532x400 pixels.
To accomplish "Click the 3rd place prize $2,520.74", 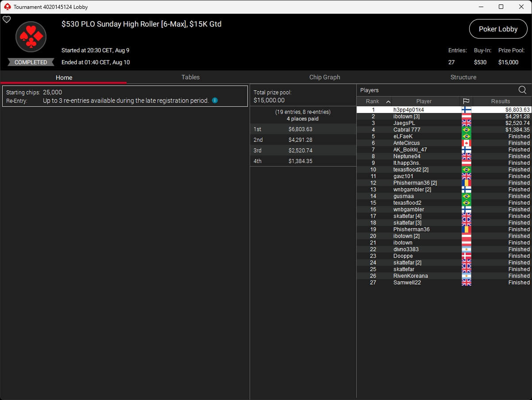I will coord(300,151).
